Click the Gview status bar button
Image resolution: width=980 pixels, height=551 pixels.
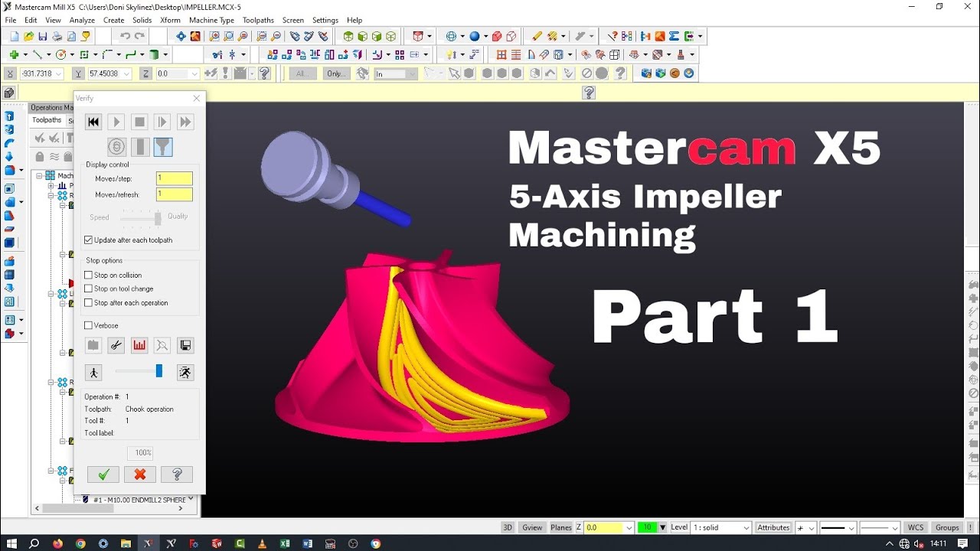532,527
